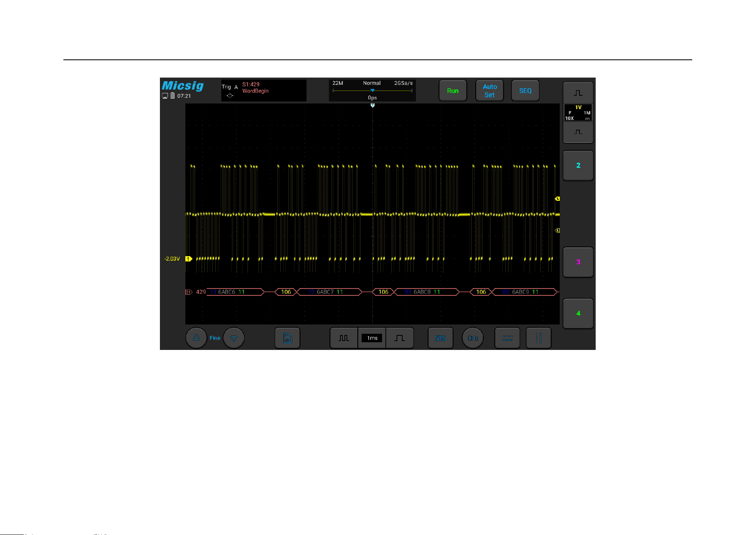The height and width of the screenshot is (535, 756).
Task: Select decoded word 6ABC6
Action: click(227, 292)
